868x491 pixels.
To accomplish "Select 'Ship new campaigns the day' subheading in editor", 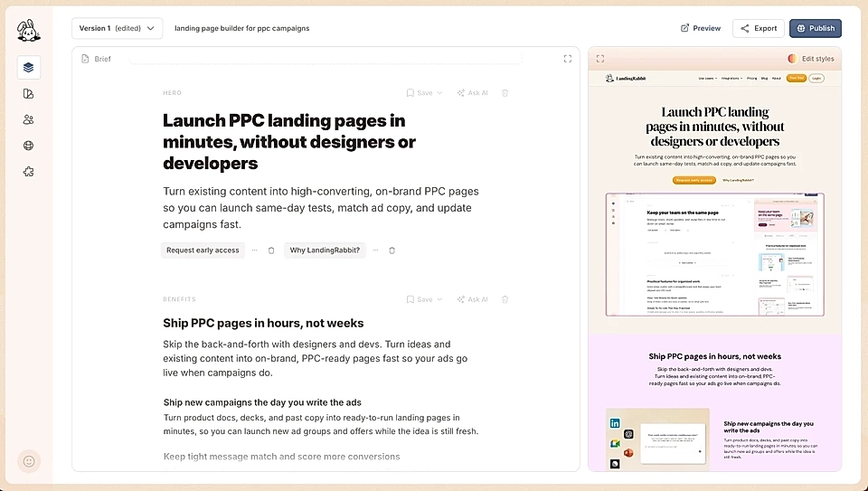I will pyautogui.click(x=262, y=402).
